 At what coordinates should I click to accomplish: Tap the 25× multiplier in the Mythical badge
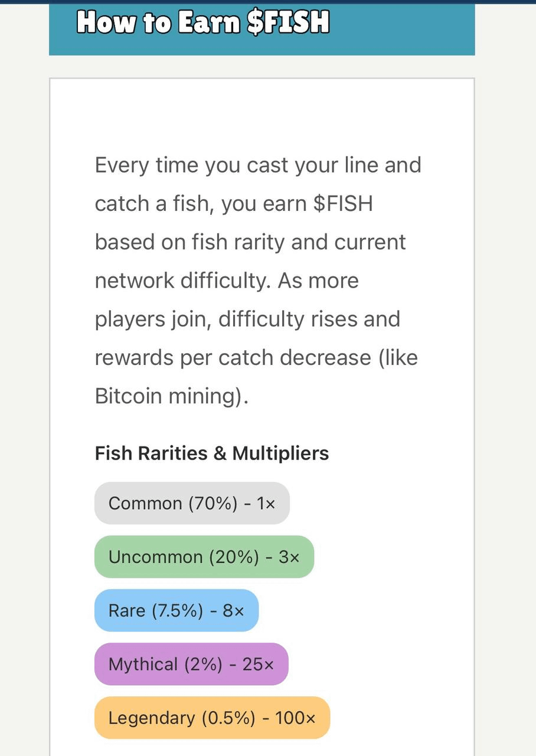pyautogui.click(x=259, y=664)
